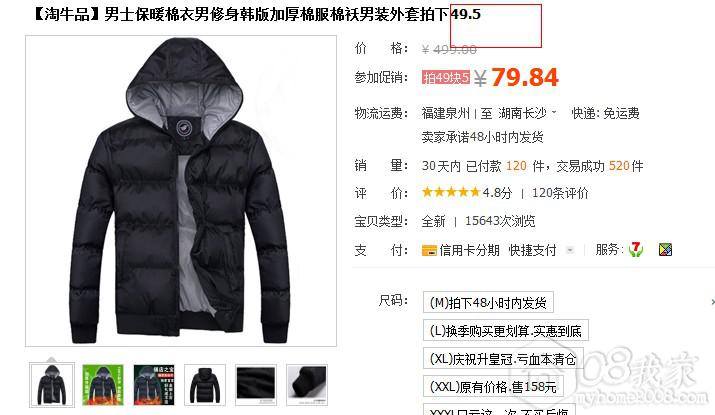Select the black fabric close-up thumbnail

point(256,384)
